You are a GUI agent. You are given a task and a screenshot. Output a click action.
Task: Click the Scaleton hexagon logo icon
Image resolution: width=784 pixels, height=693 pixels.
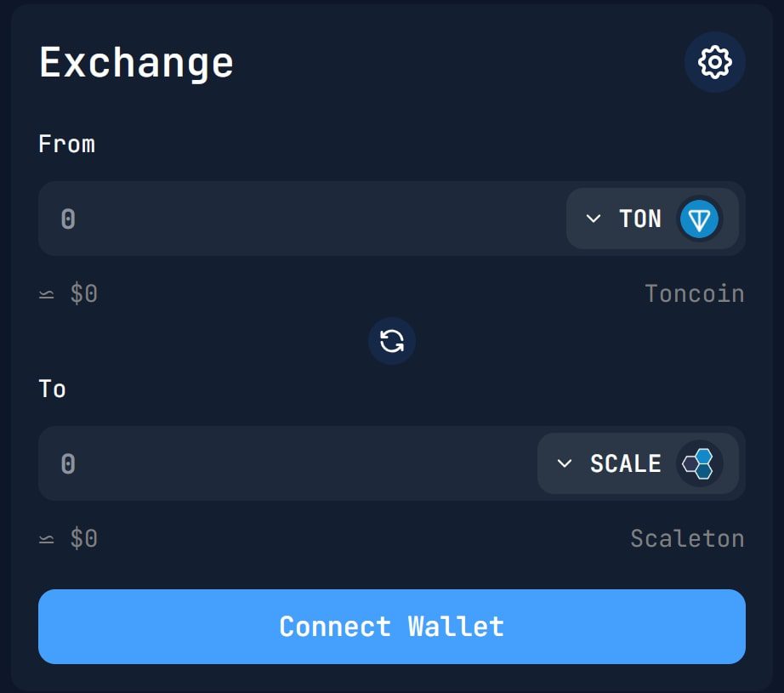point(699,463)
